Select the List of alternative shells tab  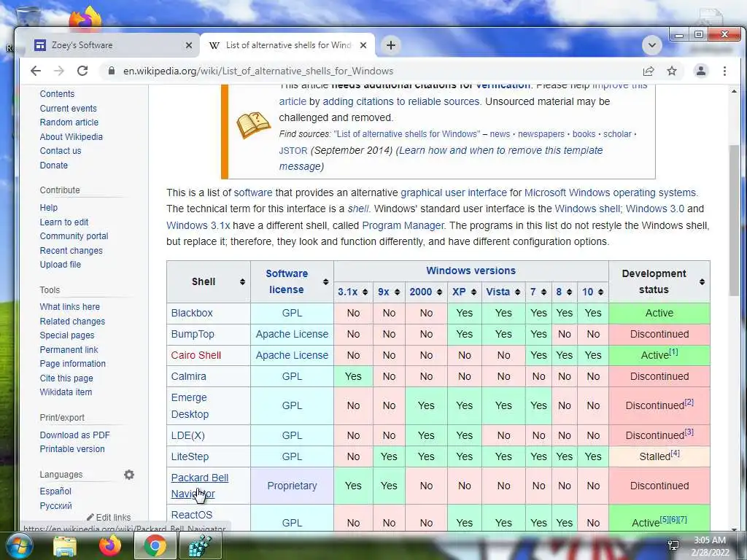[x=287, y=45]
